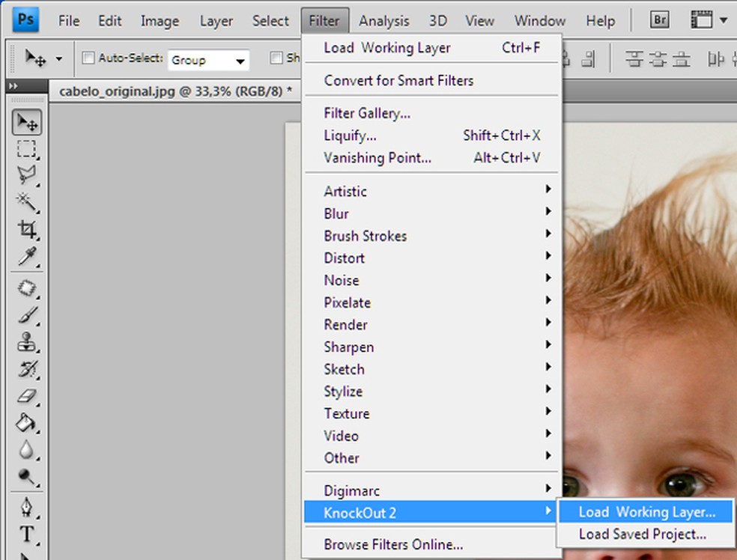Expand the Brush Strokes submenu
This screenshot has width=737, height=560.
click(x=431, y=236)
